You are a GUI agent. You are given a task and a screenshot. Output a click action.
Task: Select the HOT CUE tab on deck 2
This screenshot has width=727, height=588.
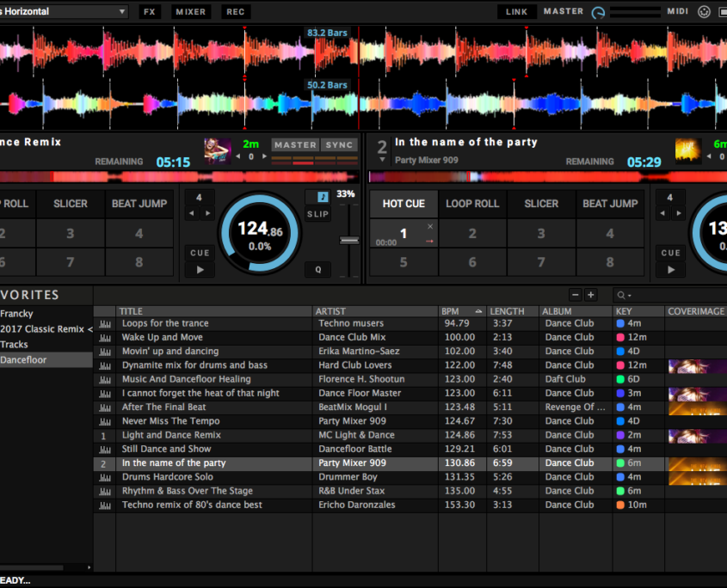tap(404, 204)
